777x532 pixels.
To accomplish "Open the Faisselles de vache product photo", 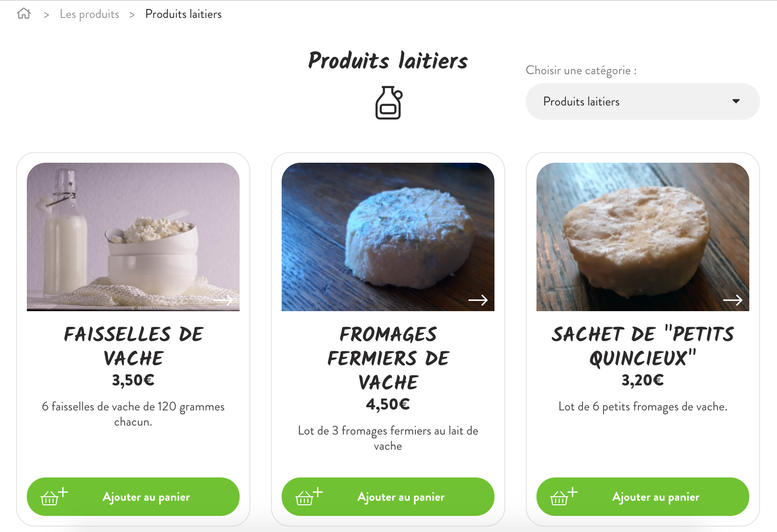I will [x=133, y=237].
